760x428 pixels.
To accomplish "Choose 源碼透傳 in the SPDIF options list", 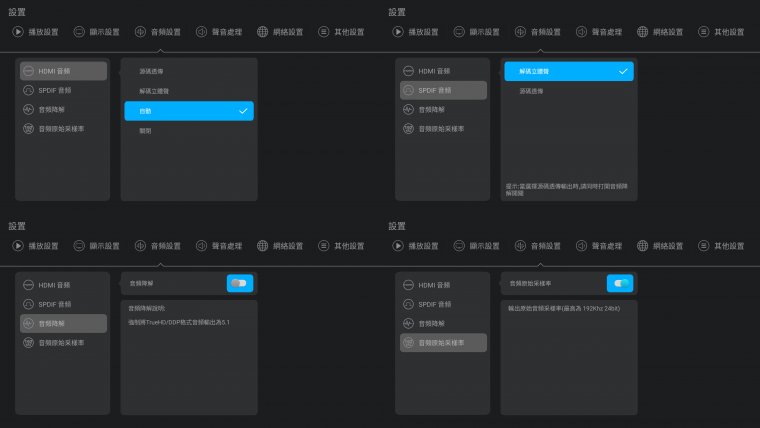I will point(569,91).
